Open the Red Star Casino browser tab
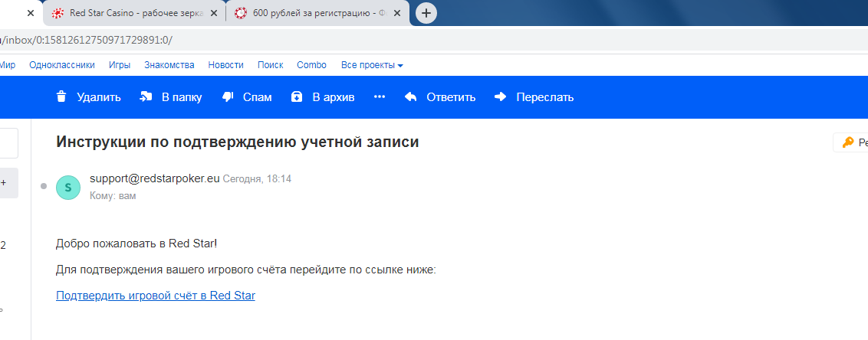The image size is (868, 340). [134, 13]
